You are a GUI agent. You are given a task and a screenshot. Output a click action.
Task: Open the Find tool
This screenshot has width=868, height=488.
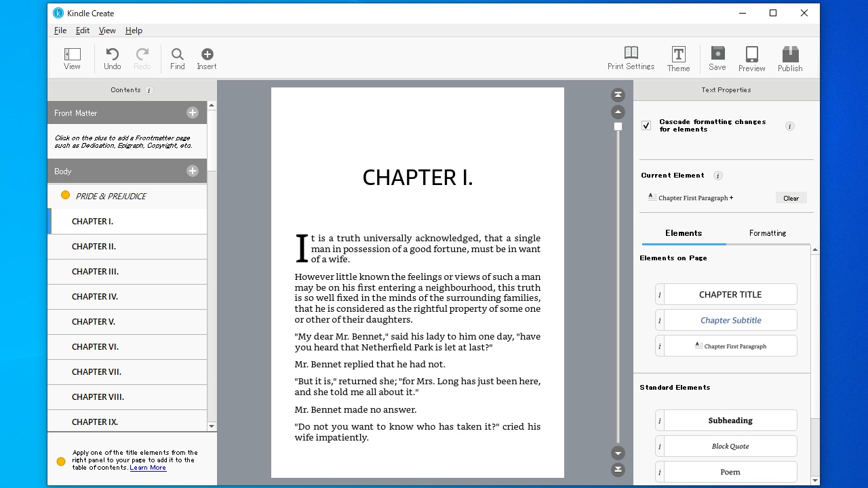point(177,59)
